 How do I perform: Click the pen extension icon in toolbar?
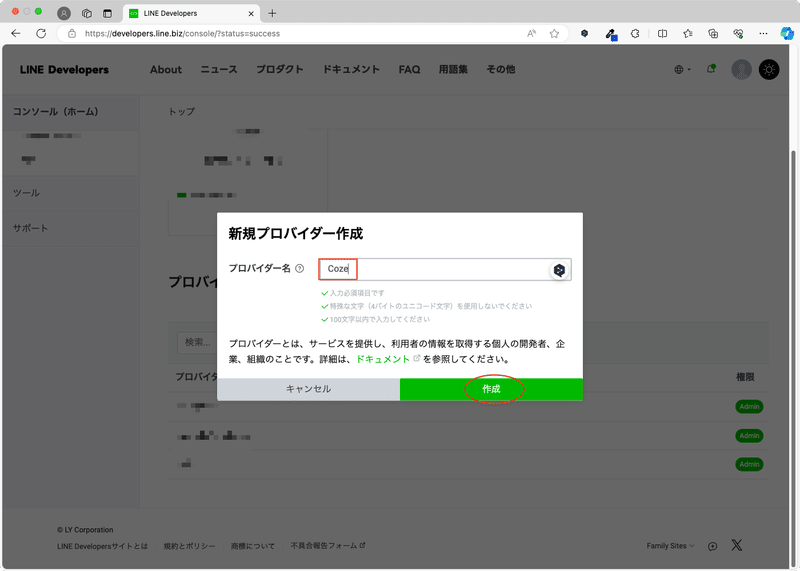[611, 34]
